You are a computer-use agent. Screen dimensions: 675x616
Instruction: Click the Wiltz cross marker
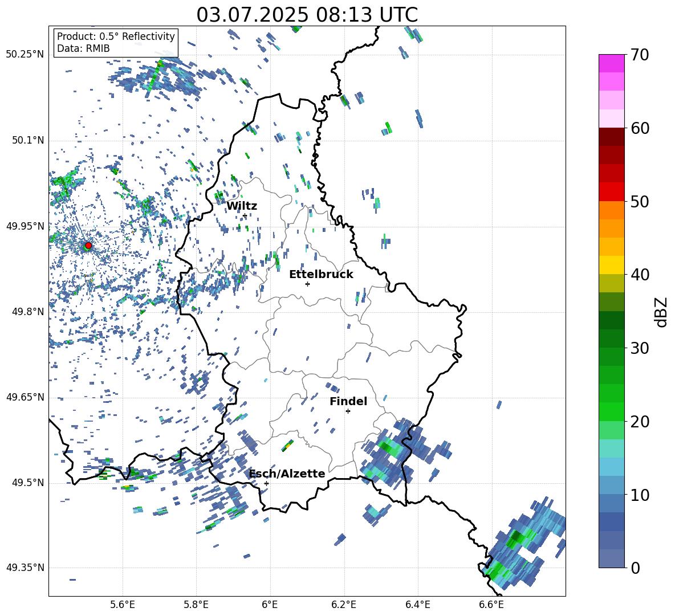point(245,215)
